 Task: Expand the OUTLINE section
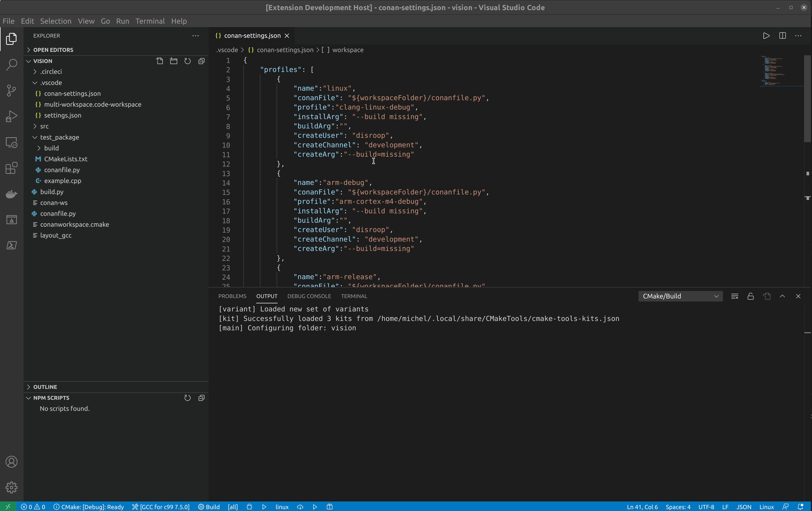click(x=45, y=387)
